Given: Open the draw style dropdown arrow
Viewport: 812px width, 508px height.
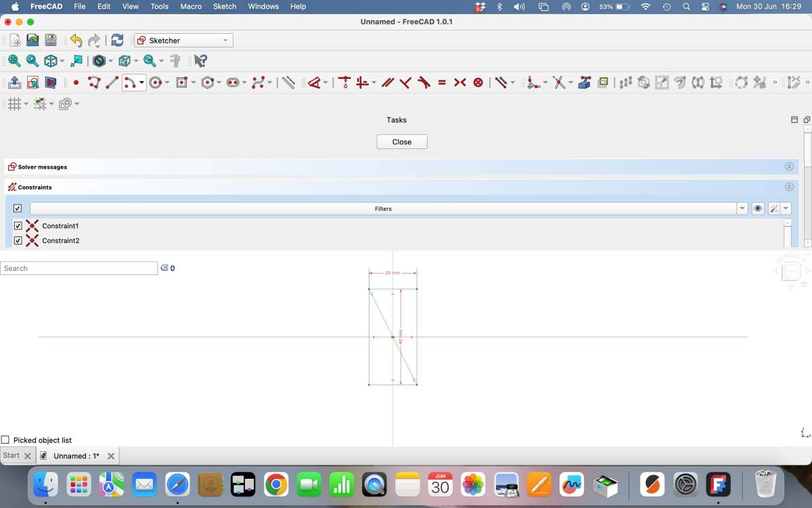Looking at the screenshot, I should pos(112,61).
